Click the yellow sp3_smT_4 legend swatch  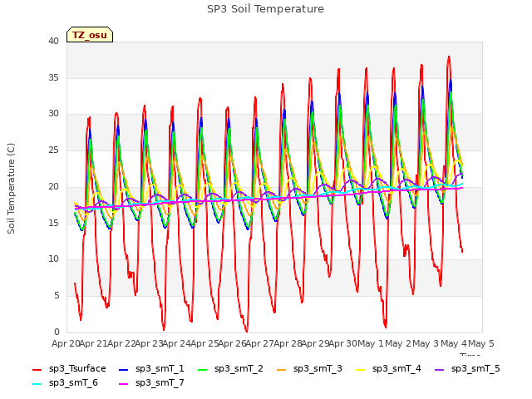coord(360,369)
